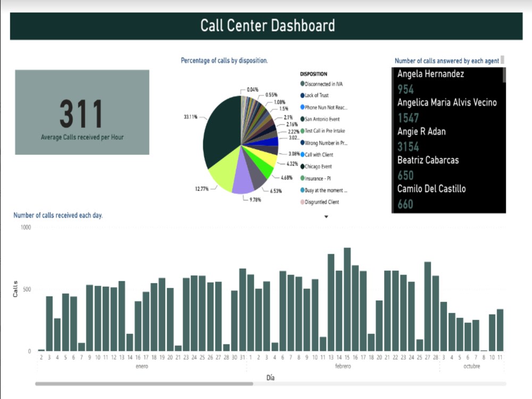
Task: Click the 311 Average Calls card
Action: [x=82, y=112]
